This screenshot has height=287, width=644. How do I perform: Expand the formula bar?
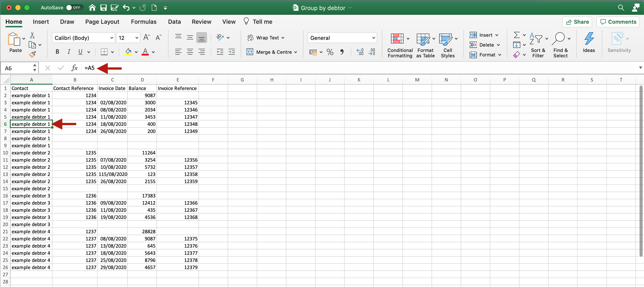(x=640, y=68)
